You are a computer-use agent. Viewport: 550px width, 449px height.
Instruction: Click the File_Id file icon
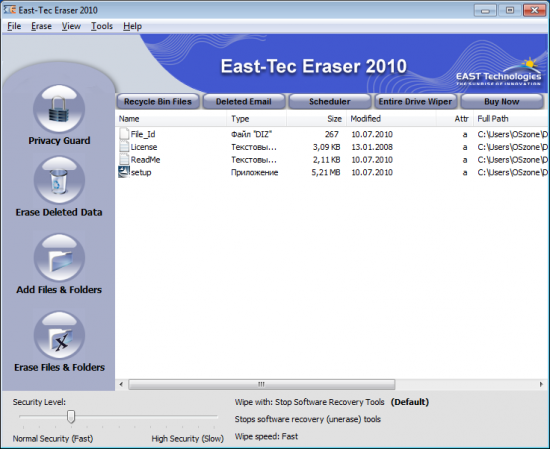click(x=123, y=134)
